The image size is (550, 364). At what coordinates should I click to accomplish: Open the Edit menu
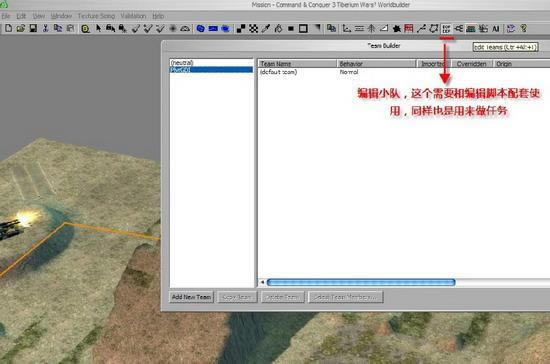click(21, 16)
